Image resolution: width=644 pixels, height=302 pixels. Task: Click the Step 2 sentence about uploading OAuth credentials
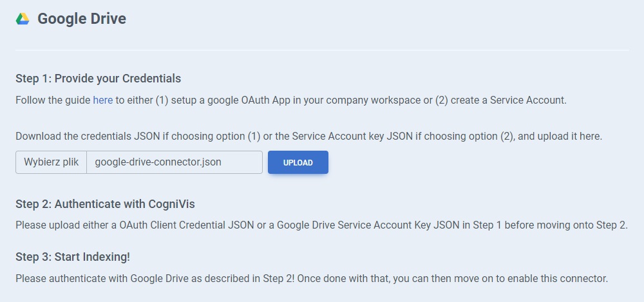pos(321,225)
